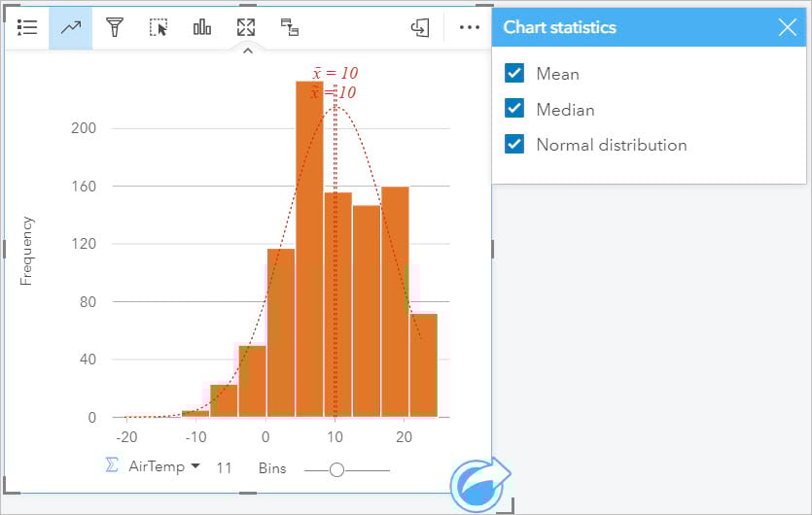Viewport: 812px width, 515px height.
Task: Click the Mean label text
Action: pyautogui.click(x=558, y=74)
